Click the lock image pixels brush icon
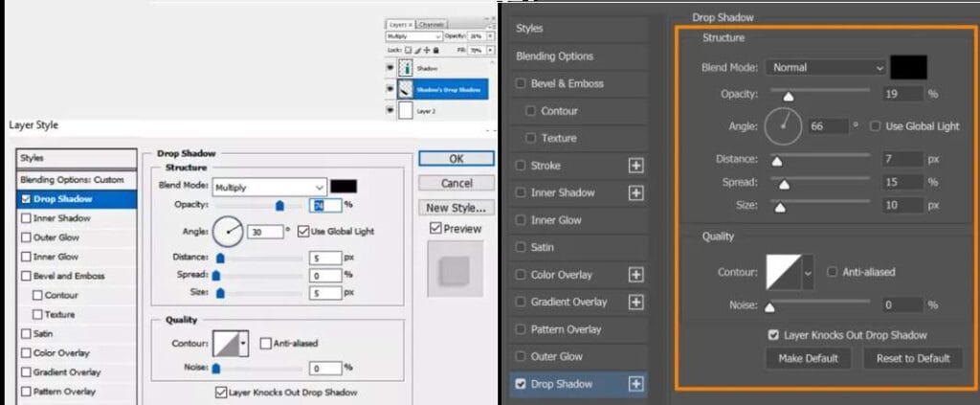This screenshot has width=980, height=405. tap(417, 50)
